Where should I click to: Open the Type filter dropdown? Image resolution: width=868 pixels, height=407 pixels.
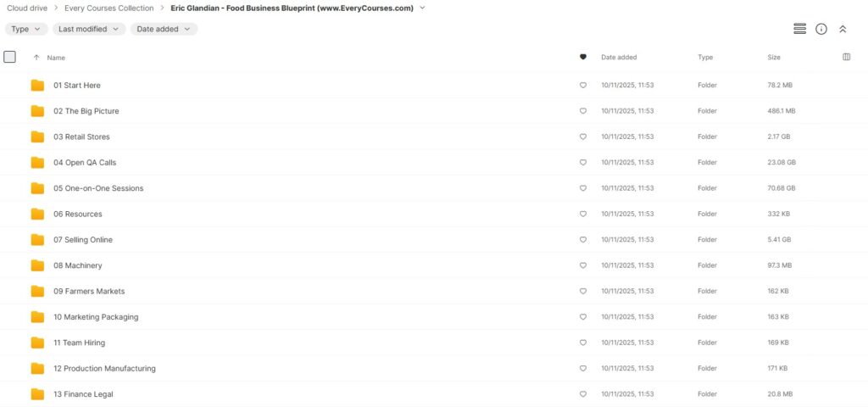tap(26, 29)
